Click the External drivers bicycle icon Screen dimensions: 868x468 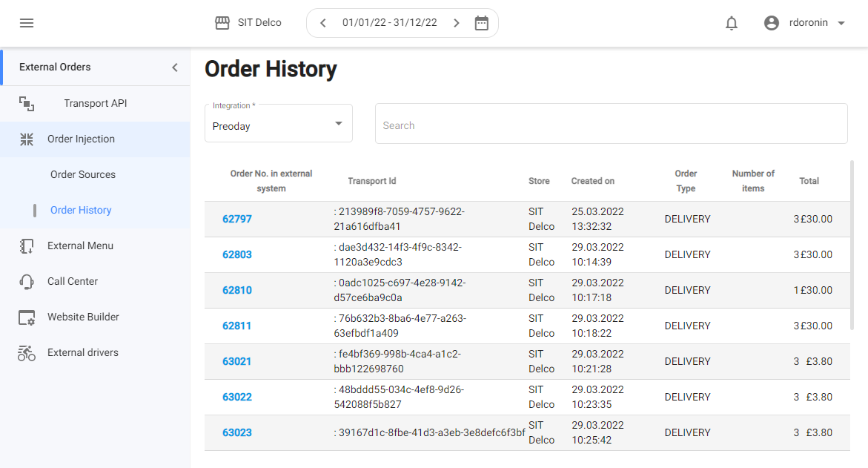(x=27, y=353)
